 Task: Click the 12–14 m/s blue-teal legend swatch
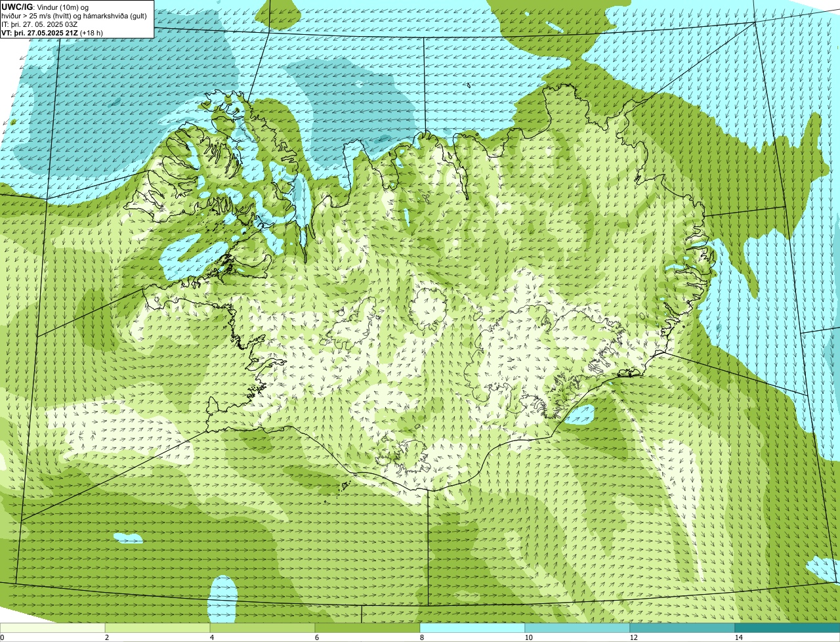click(x=682, y=628)
